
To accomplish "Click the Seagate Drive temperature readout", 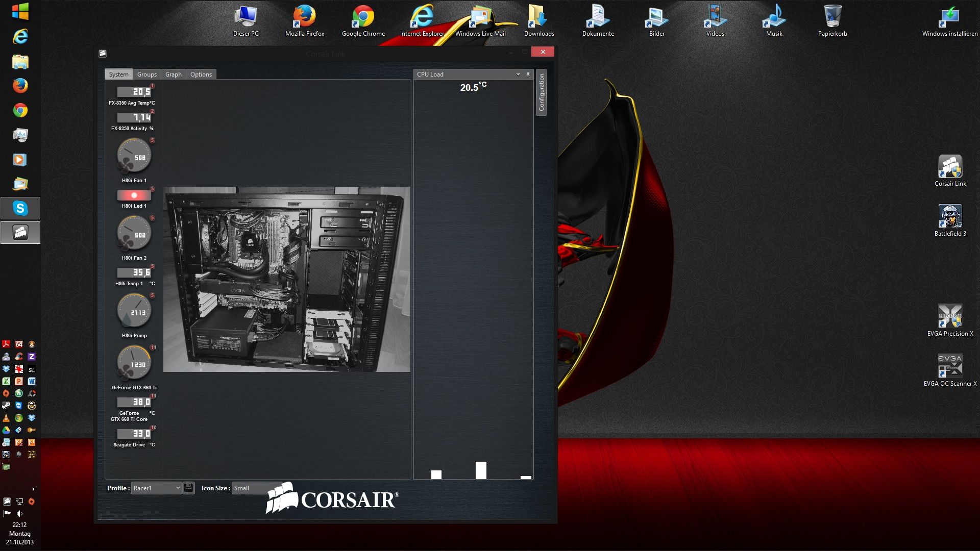I will point(134,434).
